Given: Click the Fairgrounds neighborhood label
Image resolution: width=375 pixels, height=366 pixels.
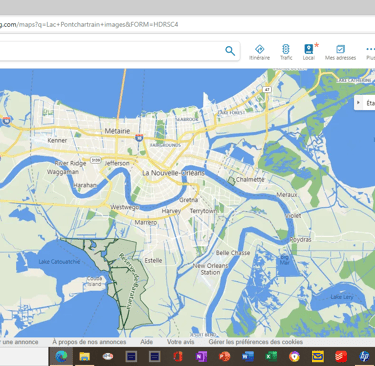Looking at the screenshot, I should [165, 145].
